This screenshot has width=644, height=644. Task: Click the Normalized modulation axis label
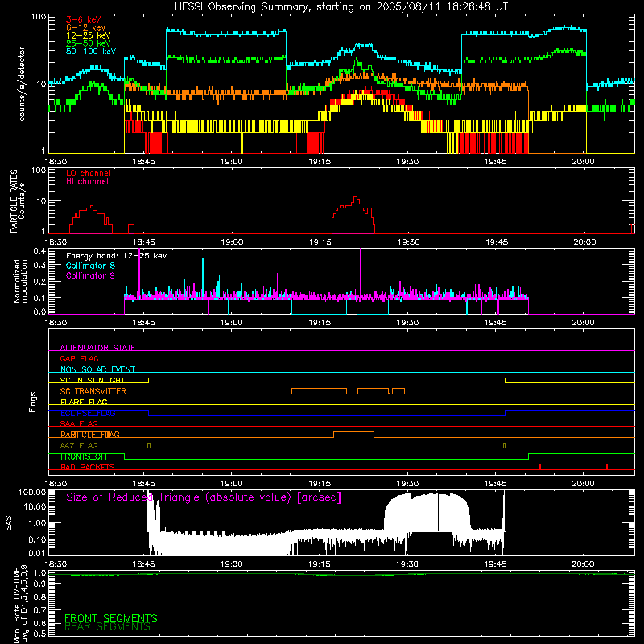click(19, 281)
